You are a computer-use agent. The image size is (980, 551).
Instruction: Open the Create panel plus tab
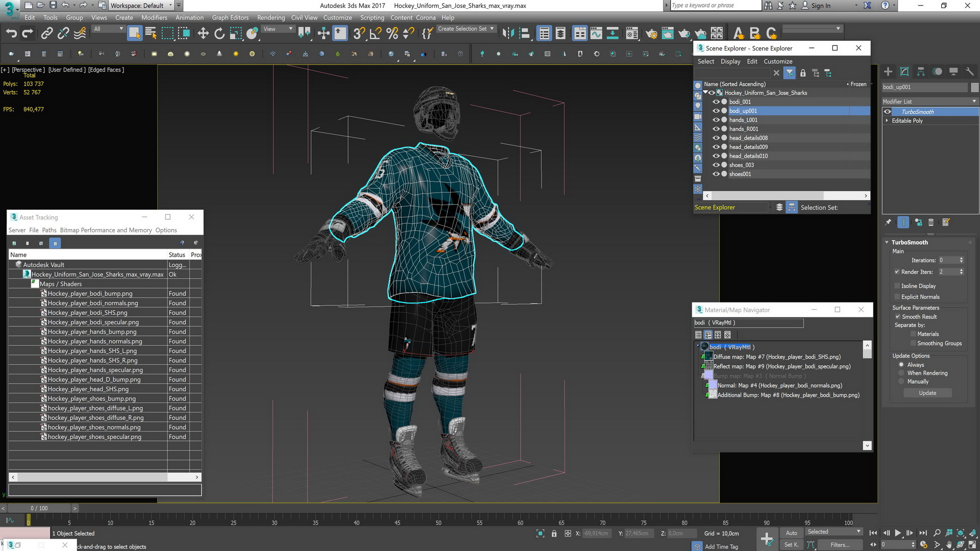(x=888, y=71)
